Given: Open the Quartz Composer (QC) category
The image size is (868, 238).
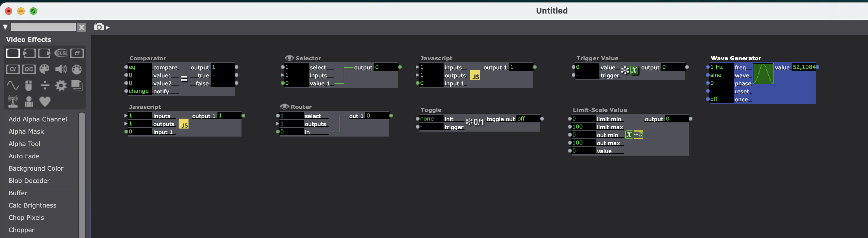Looking at the screenshot, I should pyautogui.click(x=29, y=69).
